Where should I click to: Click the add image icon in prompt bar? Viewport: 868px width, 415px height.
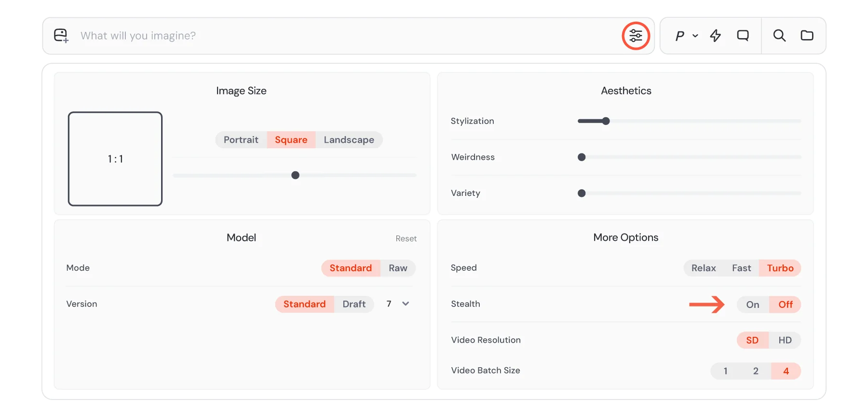point(61,36)
